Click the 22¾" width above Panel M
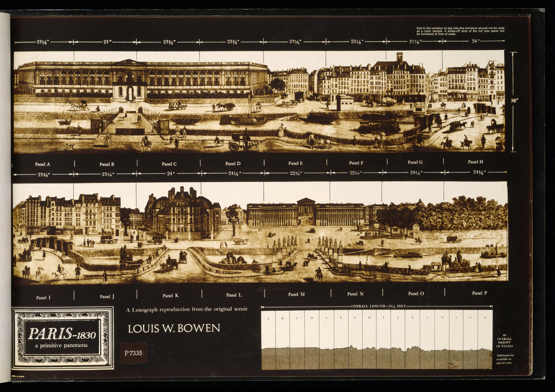555x392 pixels. click(296, 173)
